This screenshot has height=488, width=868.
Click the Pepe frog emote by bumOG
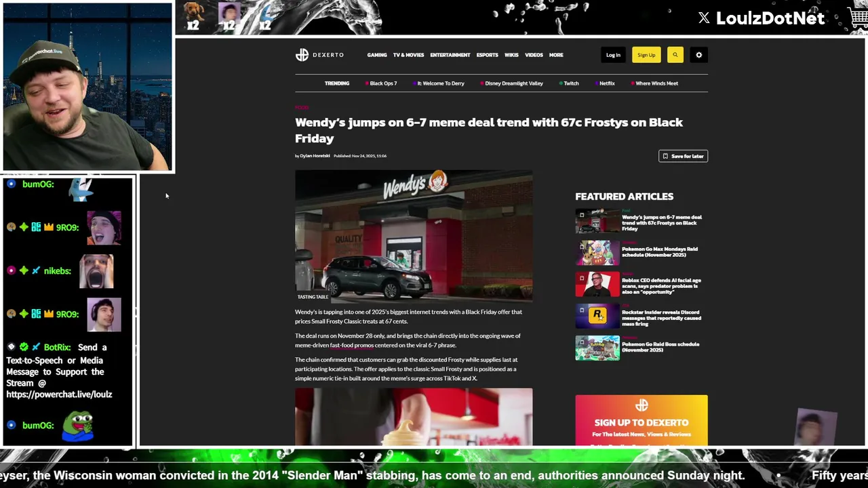(x=79, y=426)
